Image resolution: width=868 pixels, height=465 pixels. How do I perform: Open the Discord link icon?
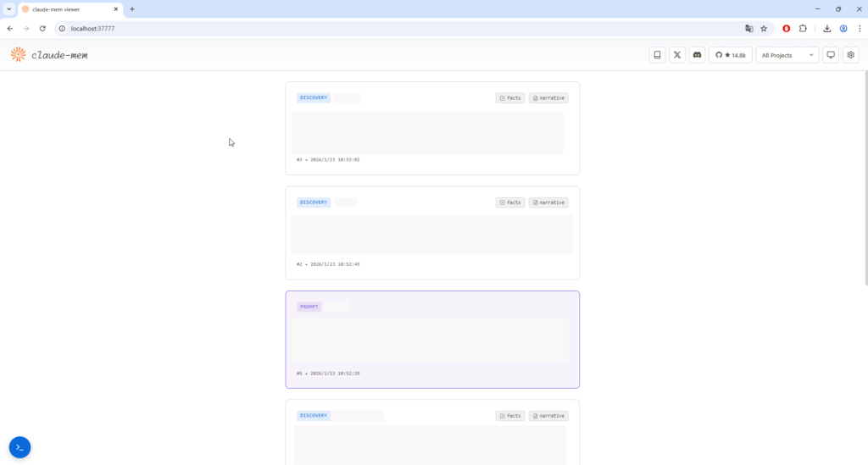tap(697, 55)
